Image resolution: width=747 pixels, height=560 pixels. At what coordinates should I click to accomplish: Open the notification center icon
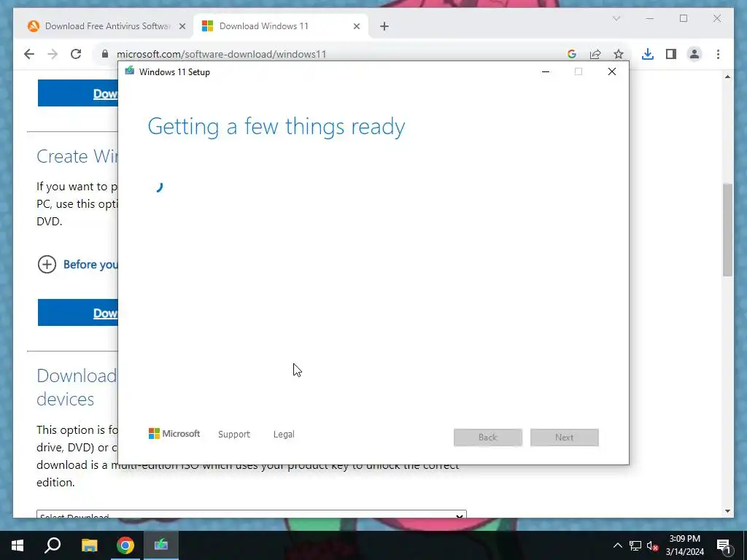point(724,545)
